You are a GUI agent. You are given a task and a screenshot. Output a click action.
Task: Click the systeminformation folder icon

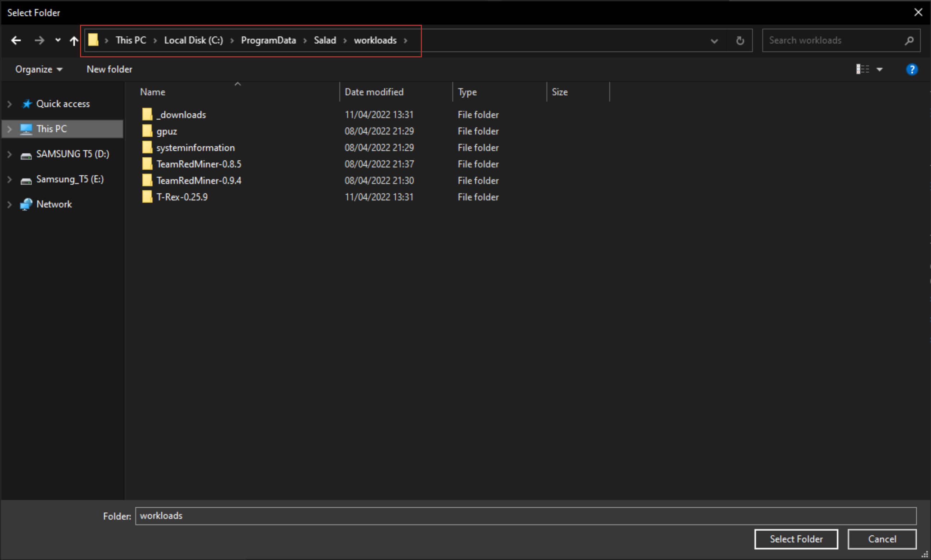point(147,147)
